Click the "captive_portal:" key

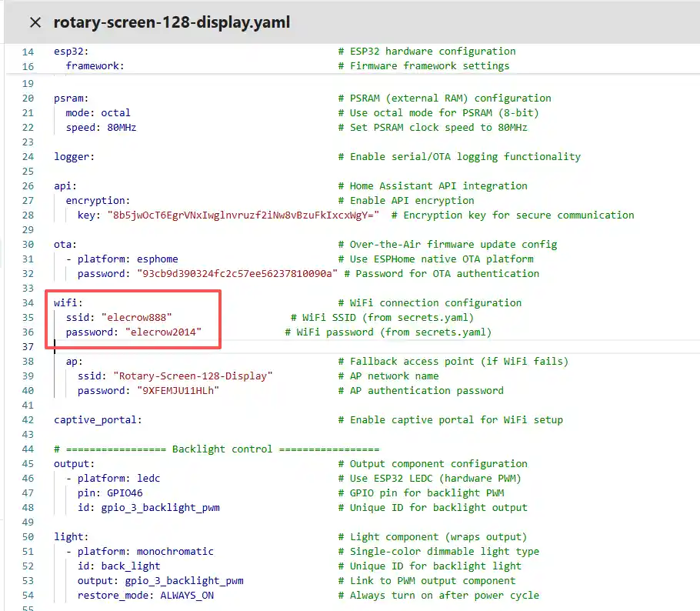point(98,419)
